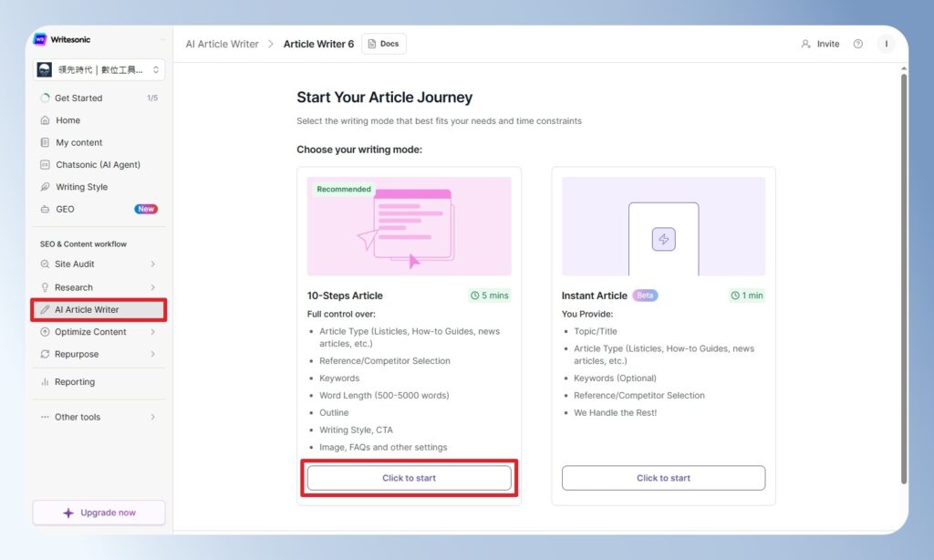Click the Optimize Content circle icon
The width and height of the screenshot is (934, 560).
tap(45, 332)
